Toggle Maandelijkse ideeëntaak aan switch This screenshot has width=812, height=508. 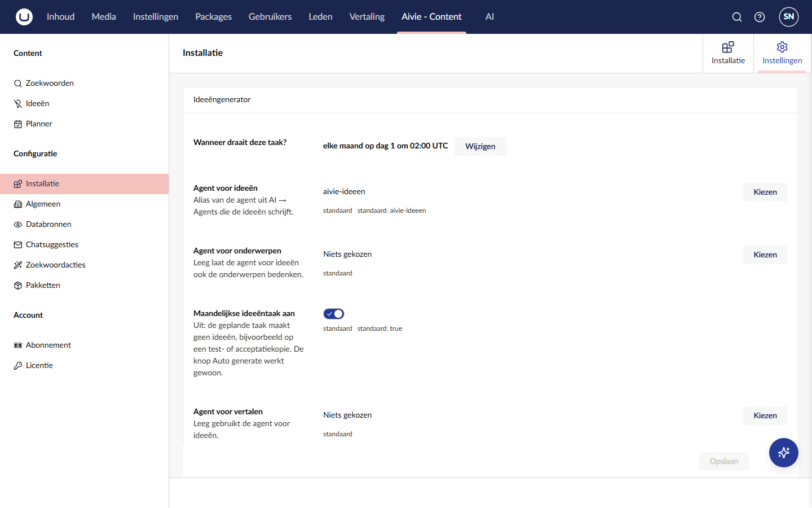[x=334, y=314]
